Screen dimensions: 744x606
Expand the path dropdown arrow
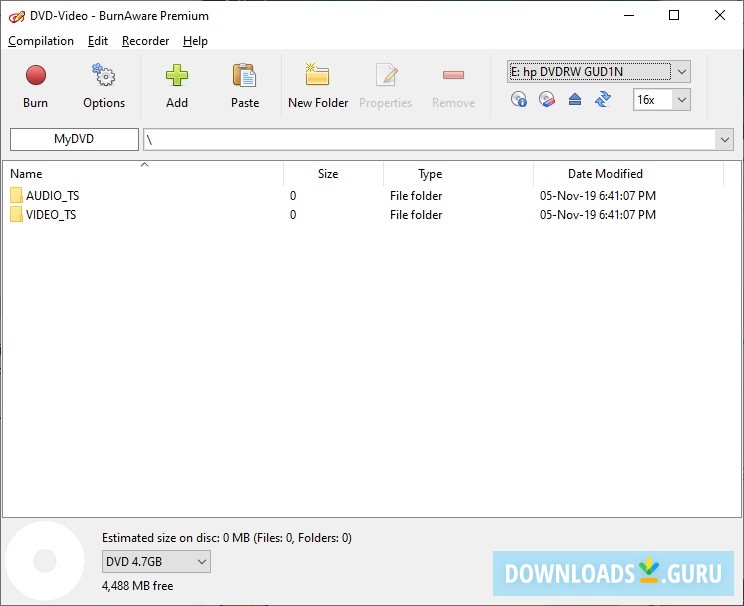725,140
